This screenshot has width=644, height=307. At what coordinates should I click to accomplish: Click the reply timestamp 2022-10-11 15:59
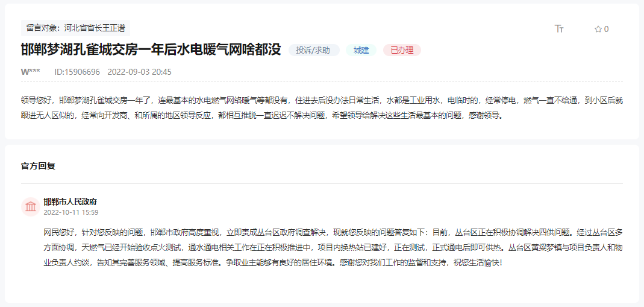click(71, 212)
